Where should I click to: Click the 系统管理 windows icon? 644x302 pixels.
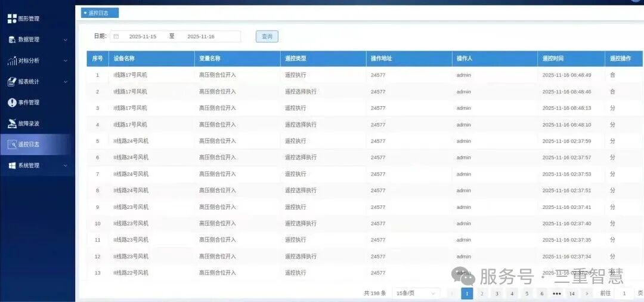[13, 165]
